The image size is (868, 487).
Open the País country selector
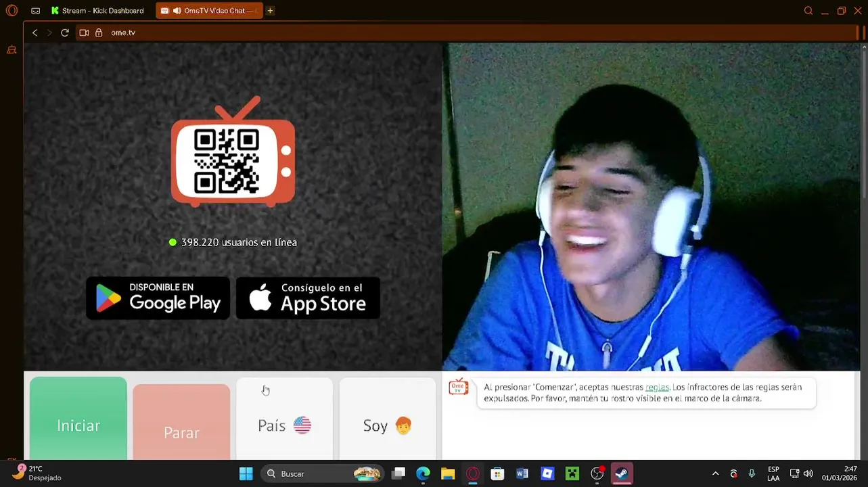click(x=285, y=419)
